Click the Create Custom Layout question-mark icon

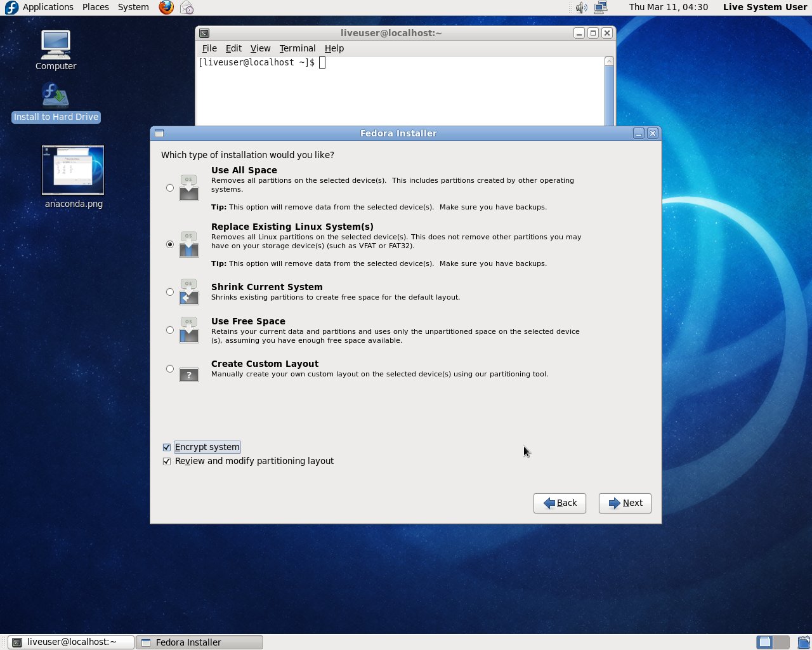point(189,375)
